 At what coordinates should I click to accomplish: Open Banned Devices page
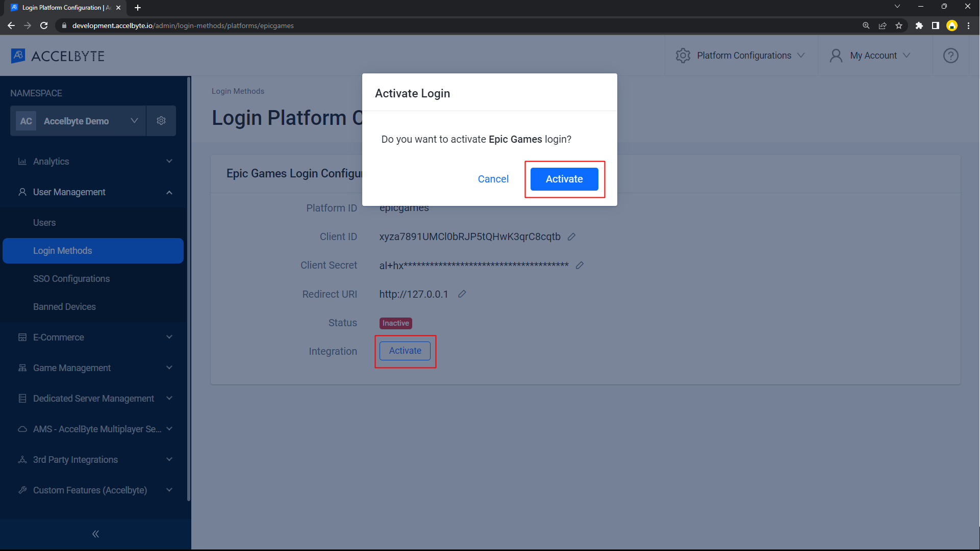point(64,307)
